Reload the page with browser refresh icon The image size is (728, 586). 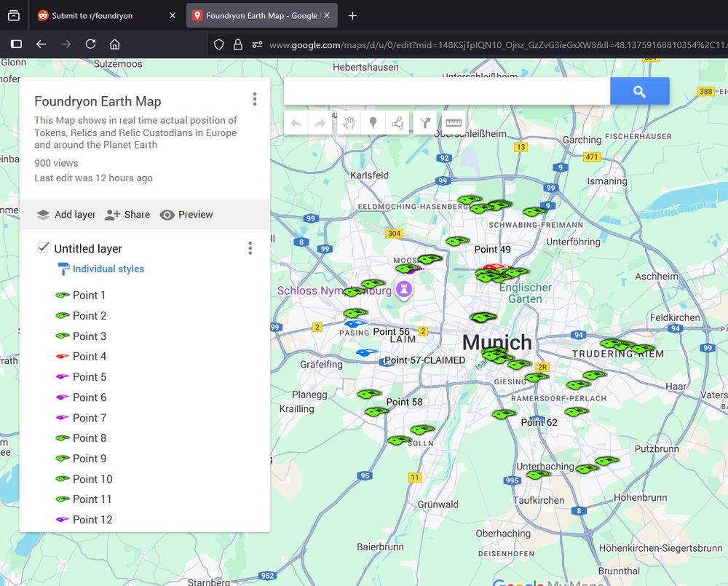pyautogui.click(x=90, y=44)
